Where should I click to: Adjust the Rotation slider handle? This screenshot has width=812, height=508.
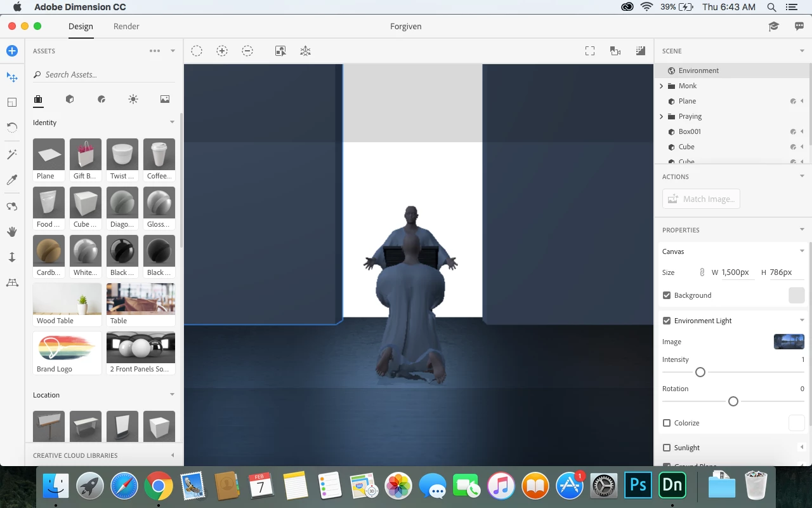point(733,401)
